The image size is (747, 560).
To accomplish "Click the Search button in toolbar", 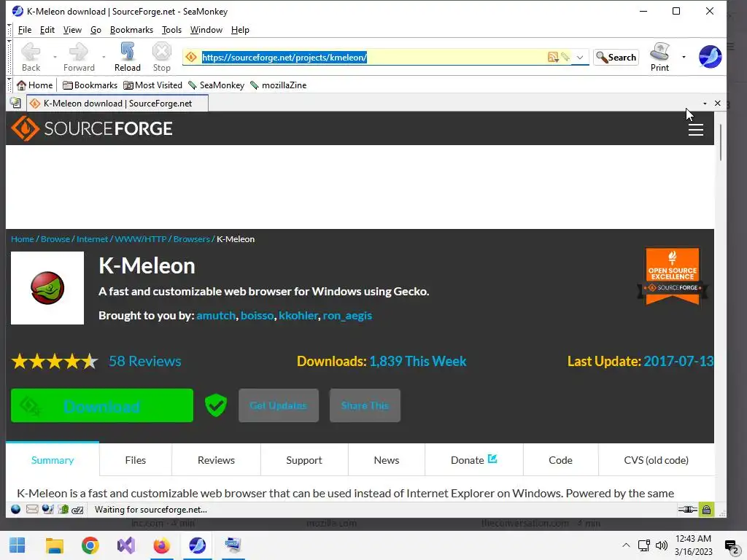I will point(616,57).
